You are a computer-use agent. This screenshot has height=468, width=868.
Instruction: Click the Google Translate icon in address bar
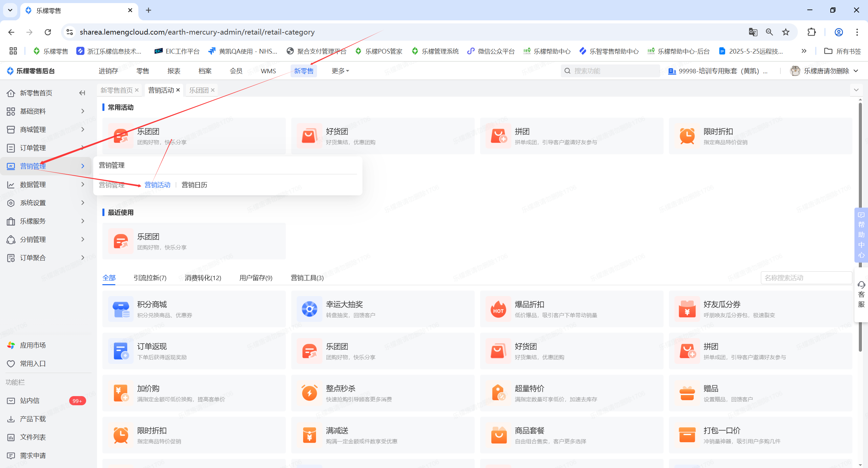(753, 32)
